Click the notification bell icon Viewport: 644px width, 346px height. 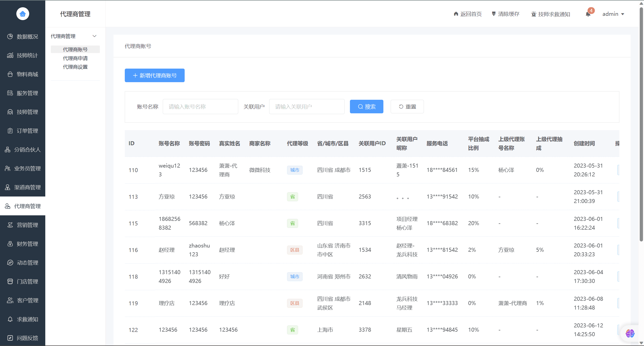tap(588, 14)
